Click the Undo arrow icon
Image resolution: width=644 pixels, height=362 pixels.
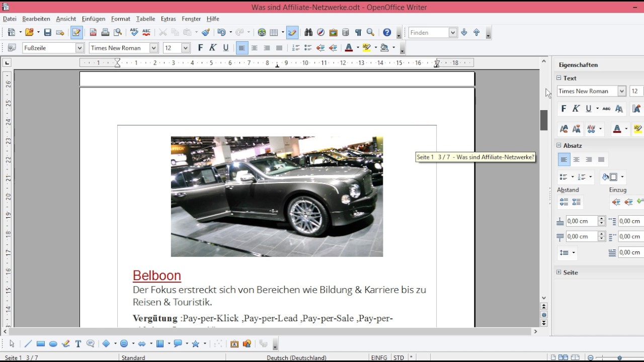click(x=221, y=32)
